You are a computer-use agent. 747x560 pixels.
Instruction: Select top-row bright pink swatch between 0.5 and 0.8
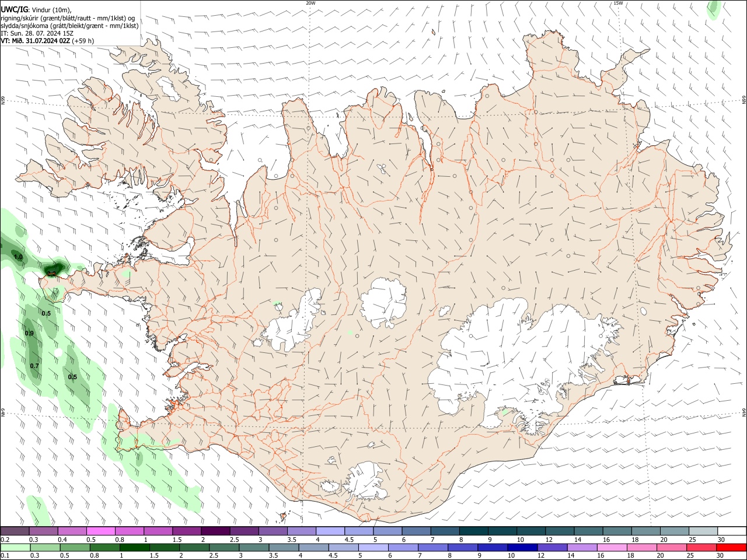100,531
